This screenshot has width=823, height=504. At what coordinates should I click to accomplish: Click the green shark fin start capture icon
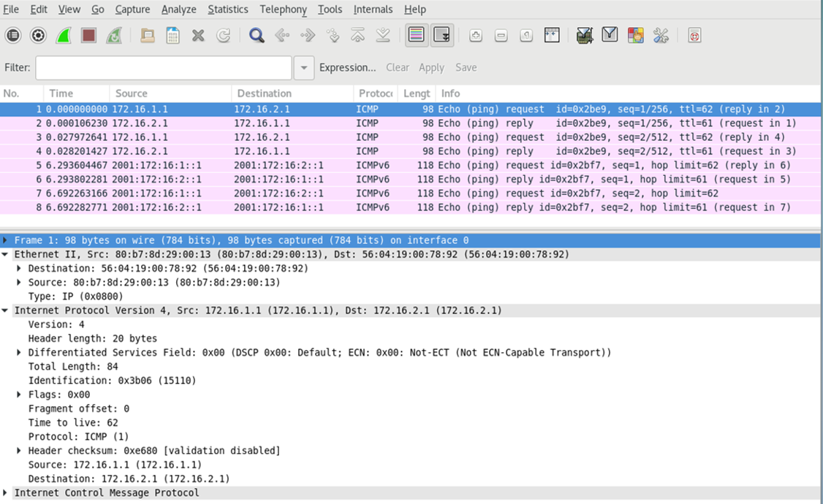(x=64, y=35)
